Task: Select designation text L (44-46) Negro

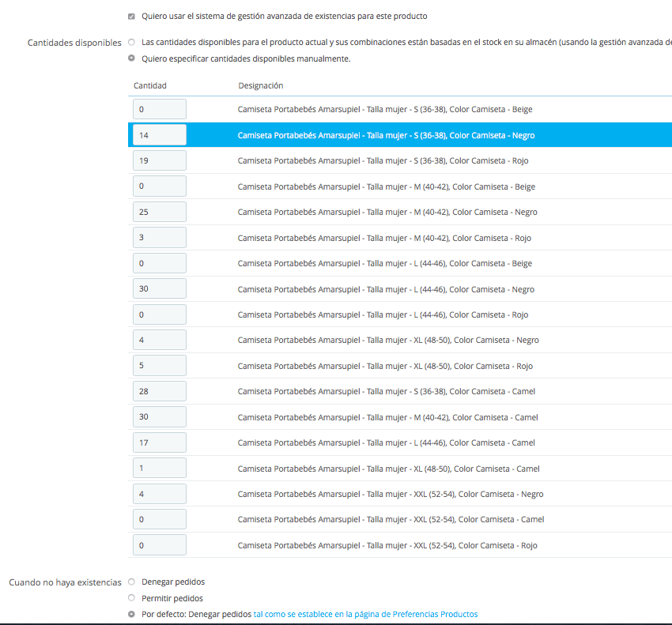Action: [386, 289]
